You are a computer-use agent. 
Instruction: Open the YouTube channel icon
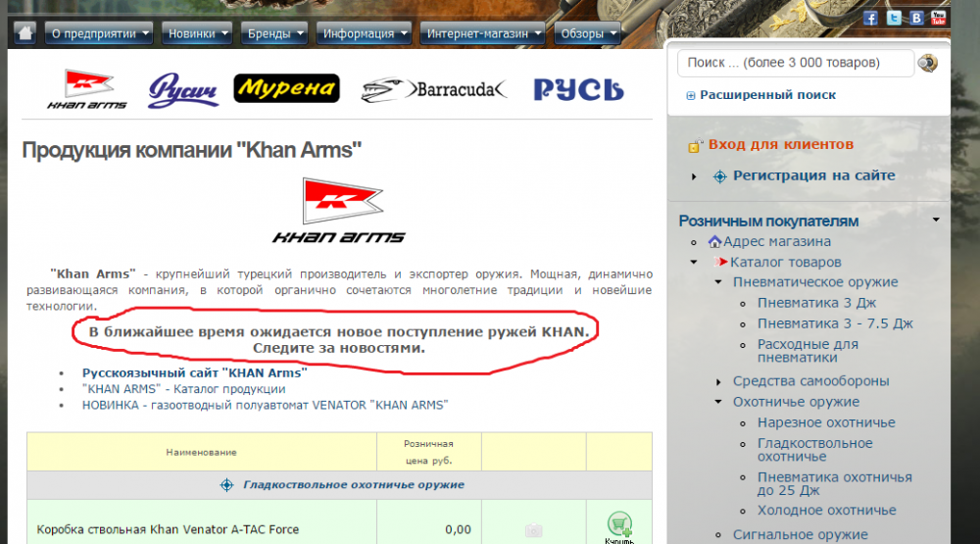939,18
